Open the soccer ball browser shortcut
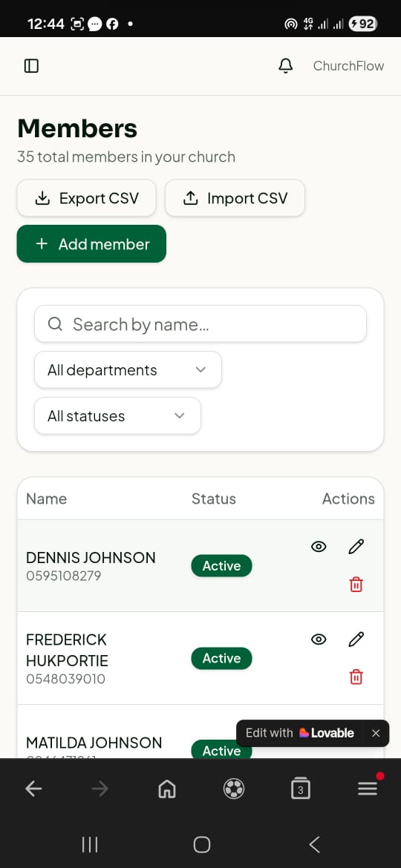 234,789
